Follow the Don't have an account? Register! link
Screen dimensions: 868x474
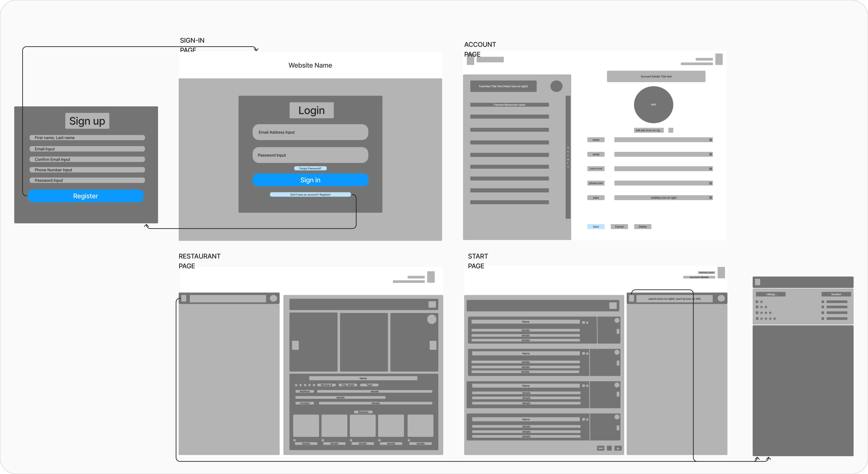pos(310,194)
